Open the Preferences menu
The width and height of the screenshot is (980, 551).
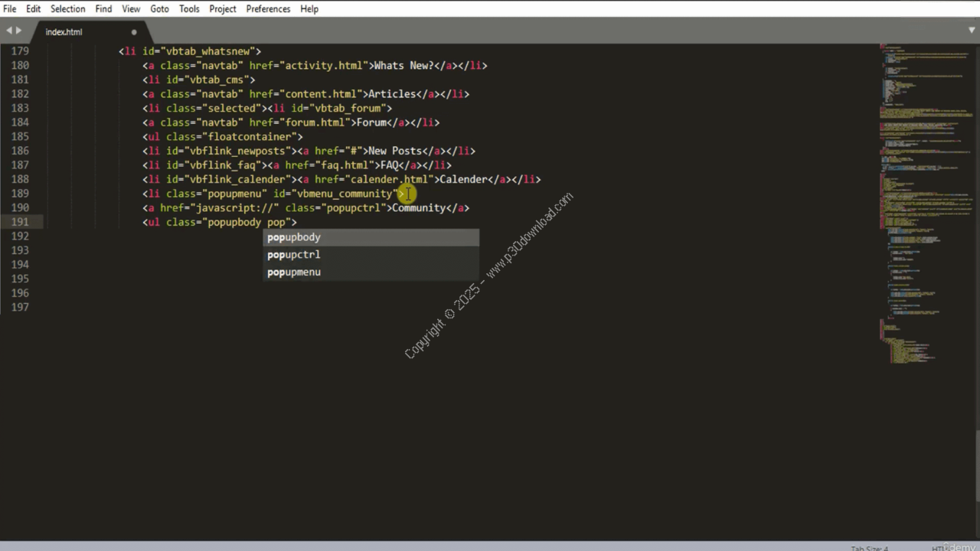[268, 9]
